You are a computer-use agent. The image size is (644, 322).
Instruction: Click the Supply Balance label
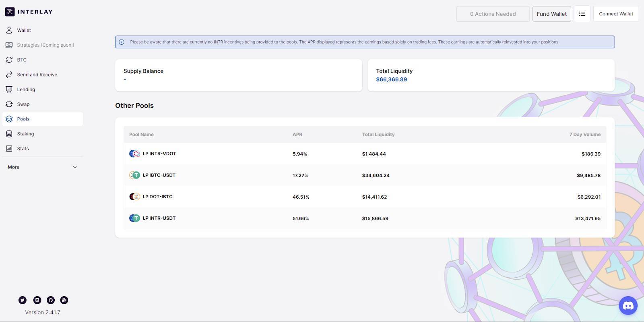click(x=143, y=71)
